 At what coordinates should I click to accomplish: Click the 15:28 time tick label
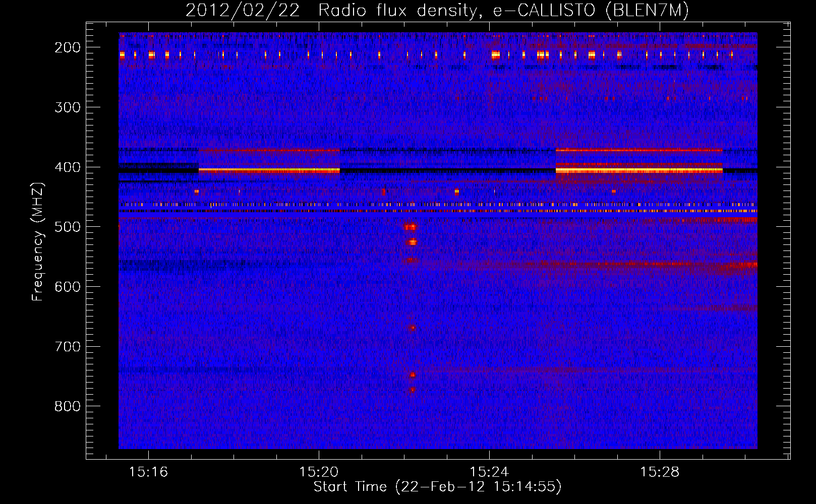point(660,472)
